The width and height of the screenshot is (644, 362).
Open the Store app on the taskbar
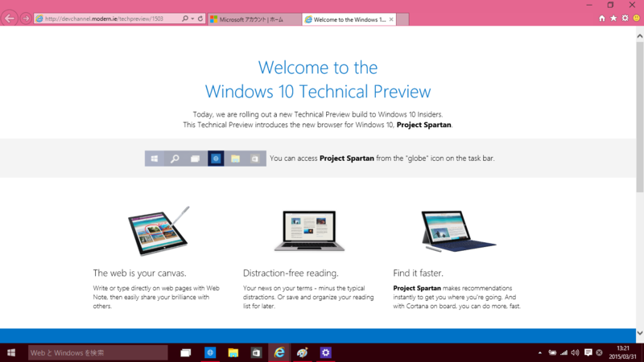click(256, 352)
